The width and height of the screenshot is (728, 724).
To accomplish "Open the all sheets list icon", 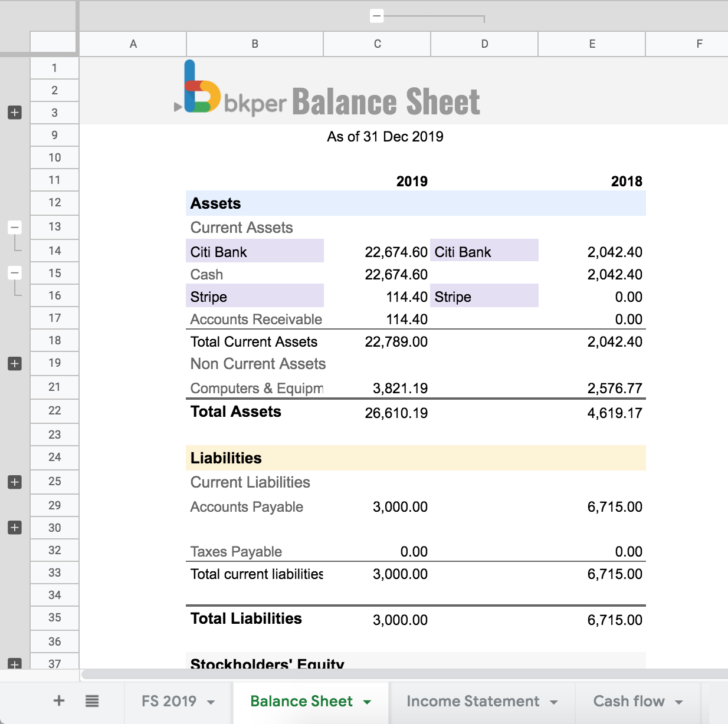I will 92,701.
